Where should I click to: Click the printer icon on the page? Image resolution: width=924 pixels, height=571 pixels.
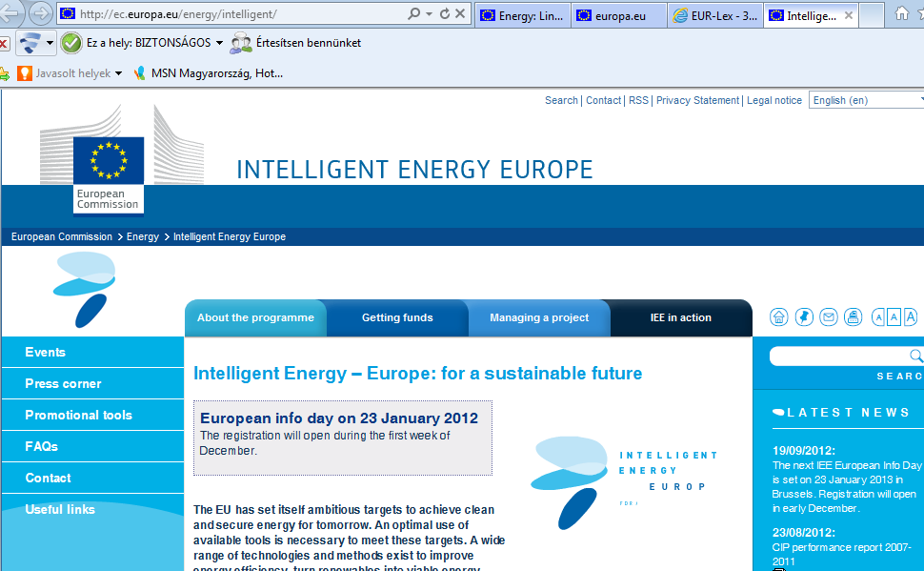click(x=853, y=317)
